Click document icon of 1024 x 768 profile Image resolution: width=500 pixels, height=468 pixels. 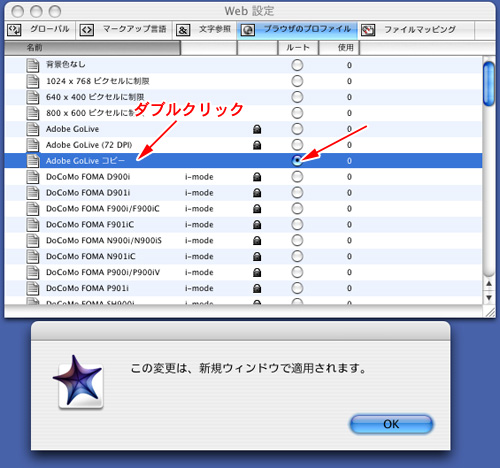(x=33, y=81)
